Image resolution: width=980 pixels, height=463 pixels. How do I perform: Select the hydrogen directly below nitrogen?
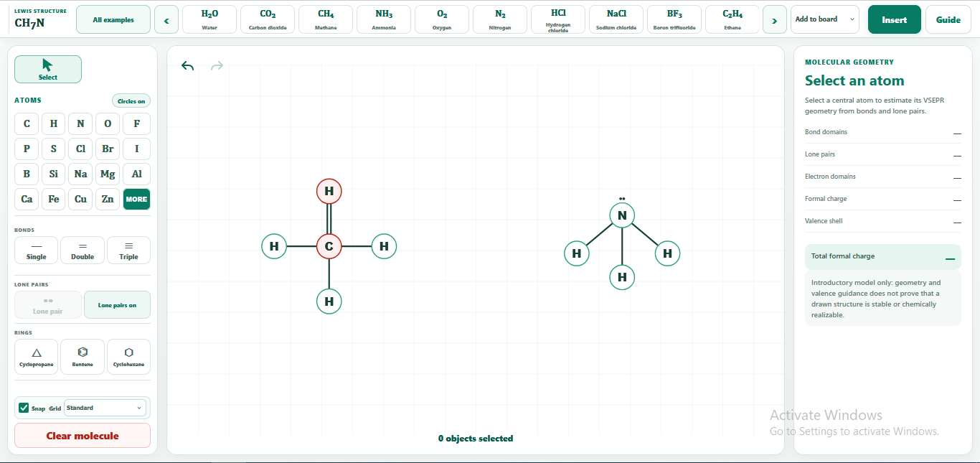coord(622,277)
